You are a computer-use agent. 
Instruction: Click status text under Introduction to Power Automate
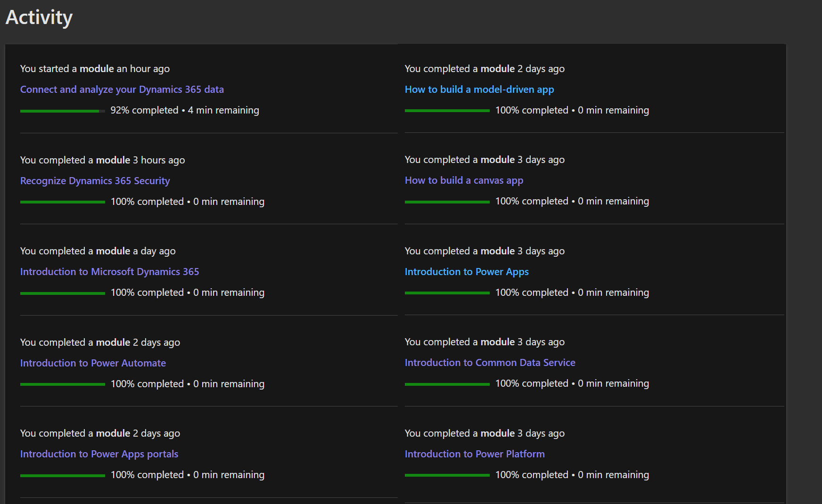(188, 384)
